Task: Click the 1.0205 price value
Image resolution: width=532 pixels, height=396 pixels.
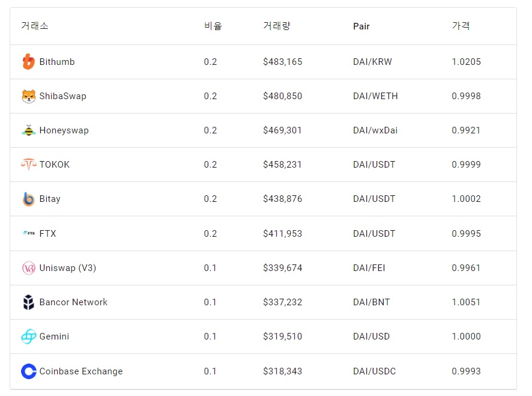Action: [466, 62]
